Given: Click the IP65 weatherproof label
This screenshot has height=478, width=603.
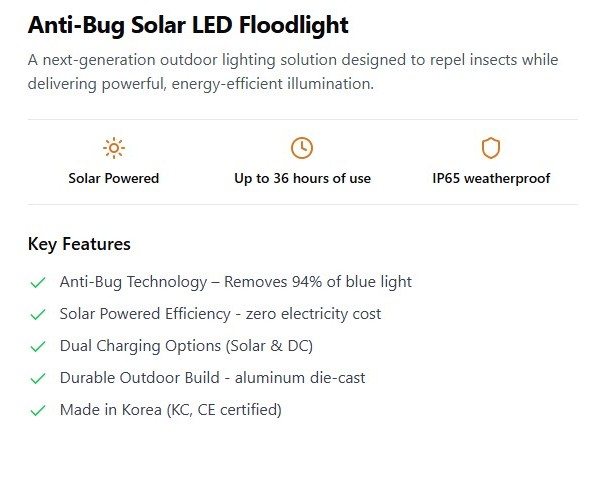Looking at the screenshot, I should (x=490, y=178).
